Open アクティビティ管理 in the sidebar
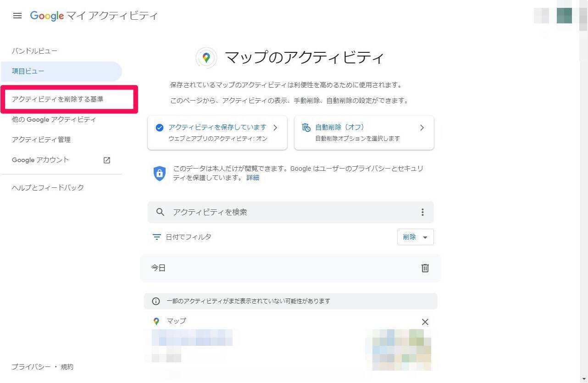Screen dimensions: 588x383 tap(41, 140)
